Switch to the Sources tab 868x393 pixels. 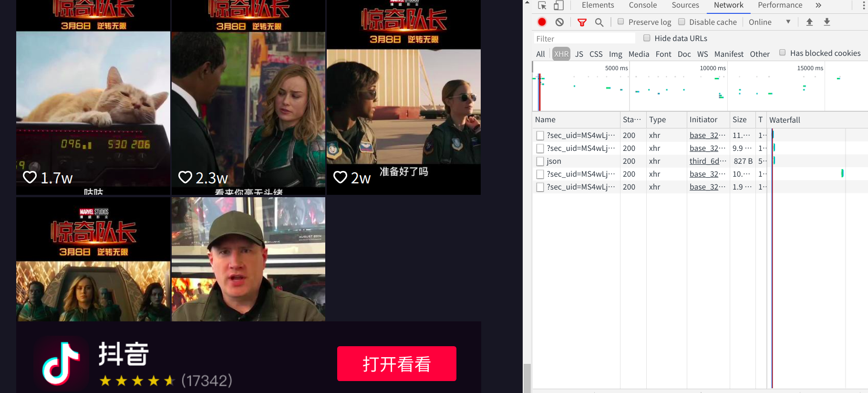tap(685, 5)
